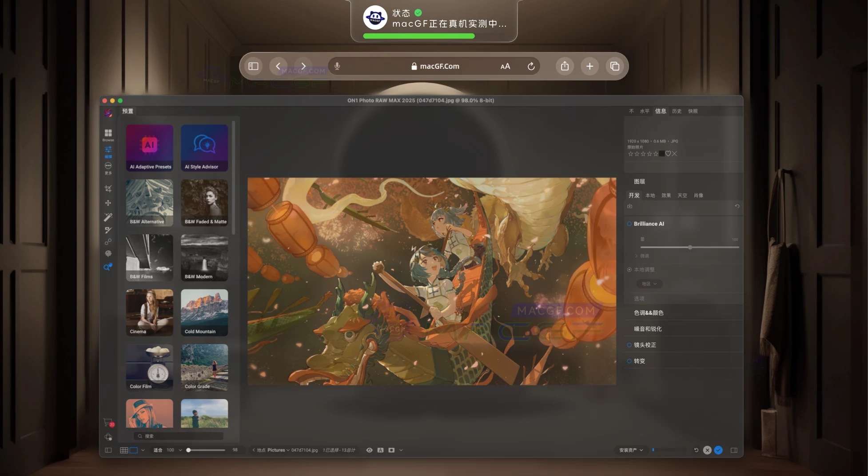Image resolution: width=868 pixels, height=476 pixels.
Task: Toggle the 镜头校正 lens correction circle
Action: [629, 345]
